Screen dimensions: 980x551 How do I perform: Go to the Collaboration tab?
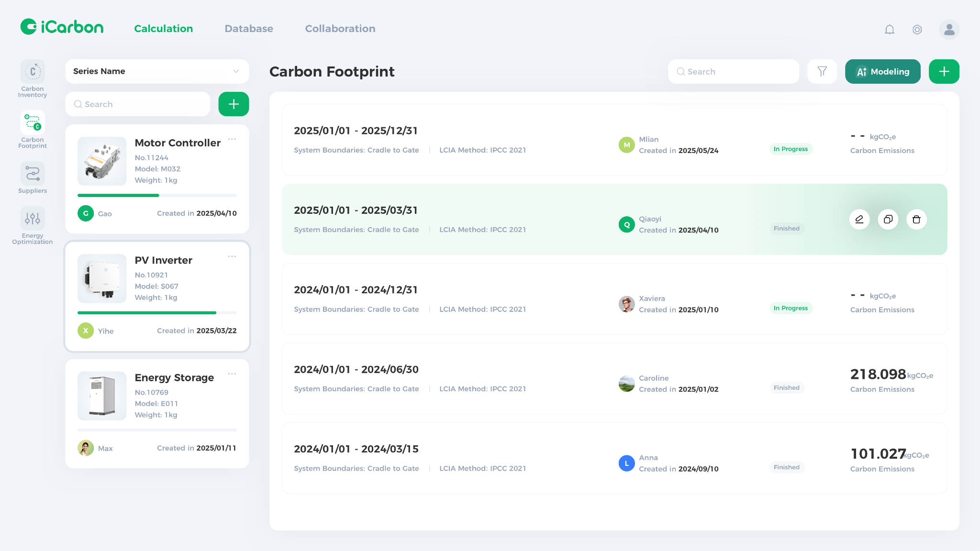340,29
